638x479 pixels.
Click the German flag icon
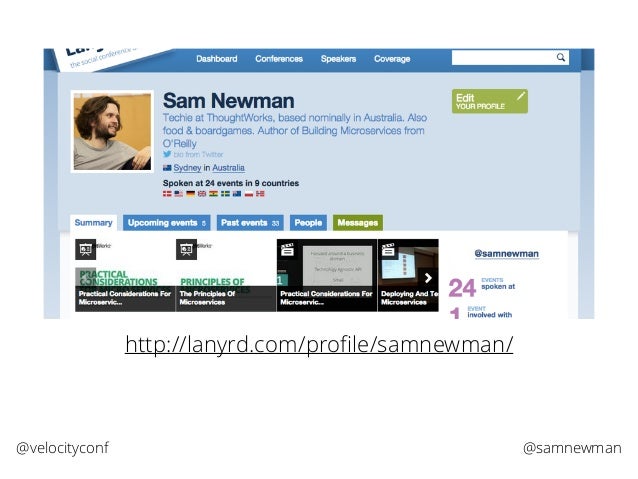190,194
